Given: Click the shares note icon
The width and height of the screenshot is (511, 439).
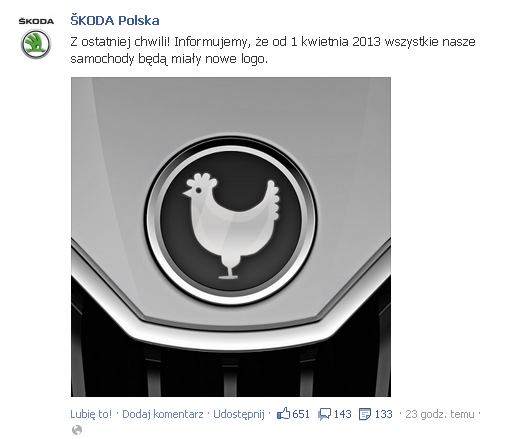Looking at the screenshot, I should click(365, 414).
